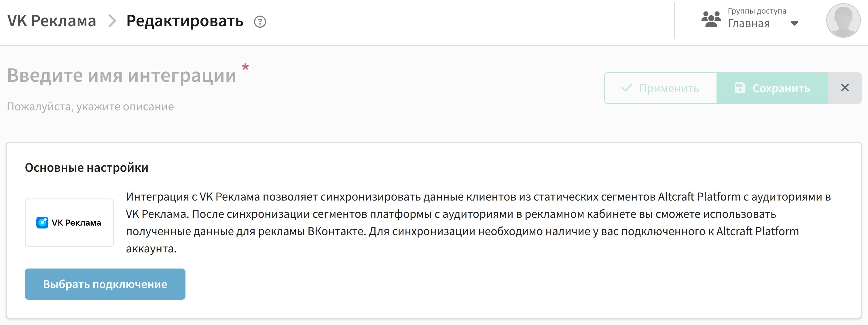The height and width of the screenshot is (325, 868).
Task: Click the Основные настройки section heading
Action: [x=87, y=168]
